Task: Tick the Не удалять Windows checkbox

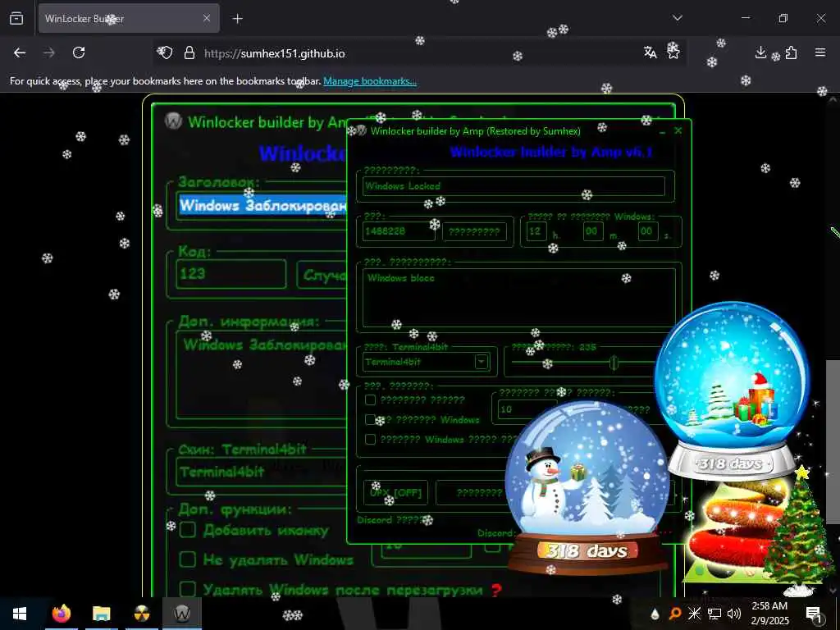Action: (188, 559)
